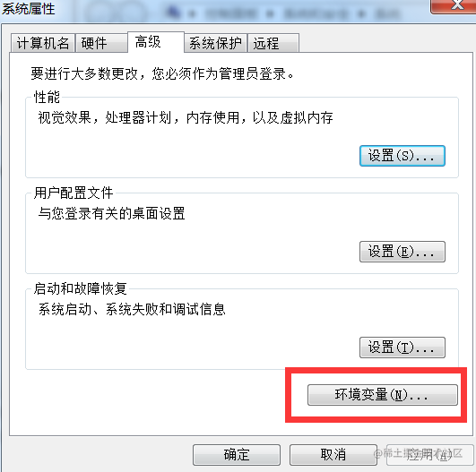Open 环境变量(N) environment variables
This screenshot has width=476, height=472.
point(383,395)
